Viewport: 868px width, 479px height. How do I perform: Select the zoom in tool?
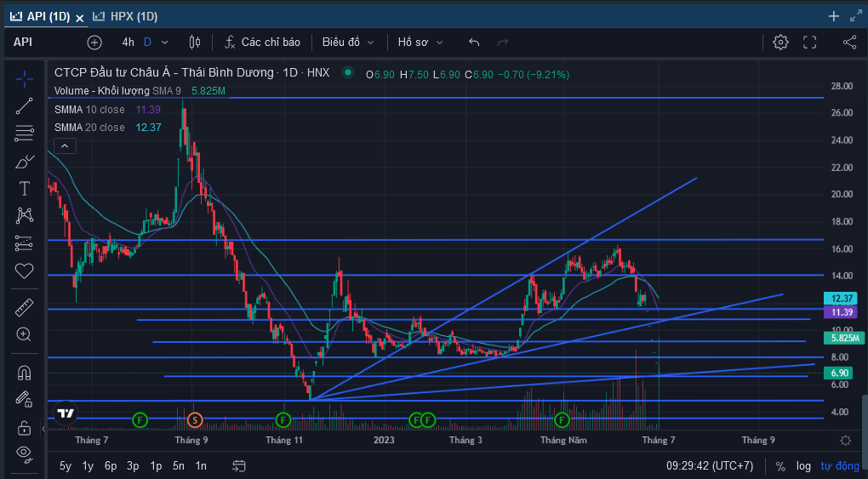coord(25,334)
